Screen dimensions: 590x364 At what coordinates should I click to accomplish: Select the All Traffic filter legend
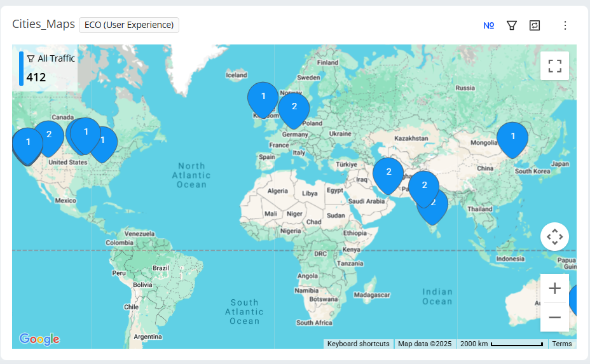pyautogui.click(x=51, y=58)
